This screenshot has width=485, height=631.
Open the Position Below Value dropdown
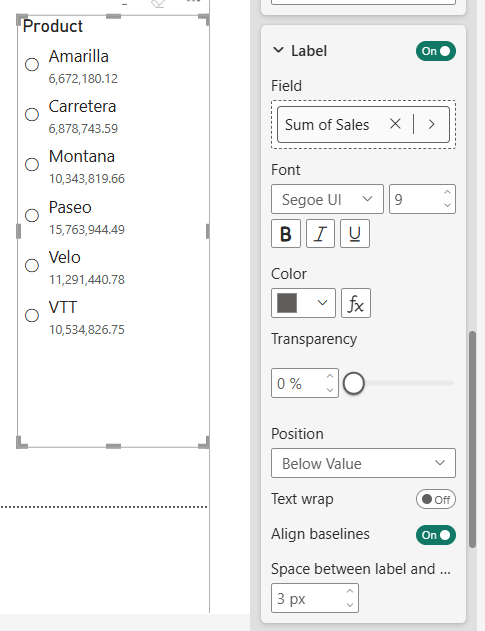tap(363, 463)
